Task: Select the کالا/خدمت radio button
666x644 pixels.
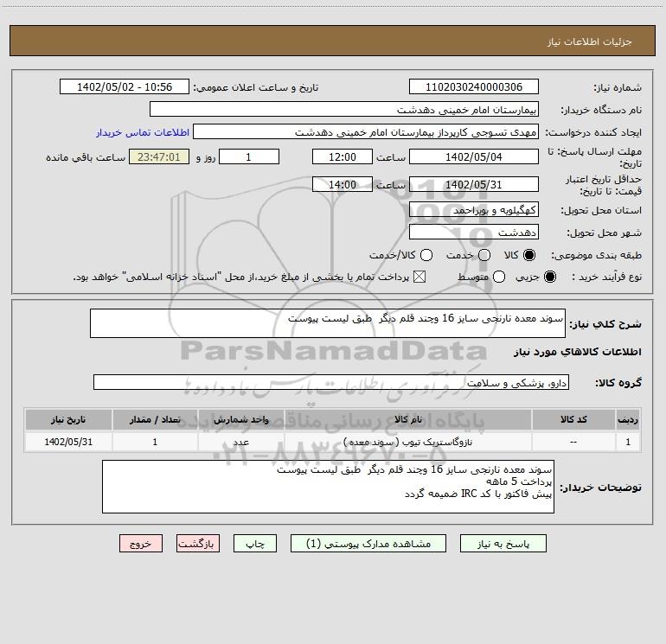Action: [426, 255]
